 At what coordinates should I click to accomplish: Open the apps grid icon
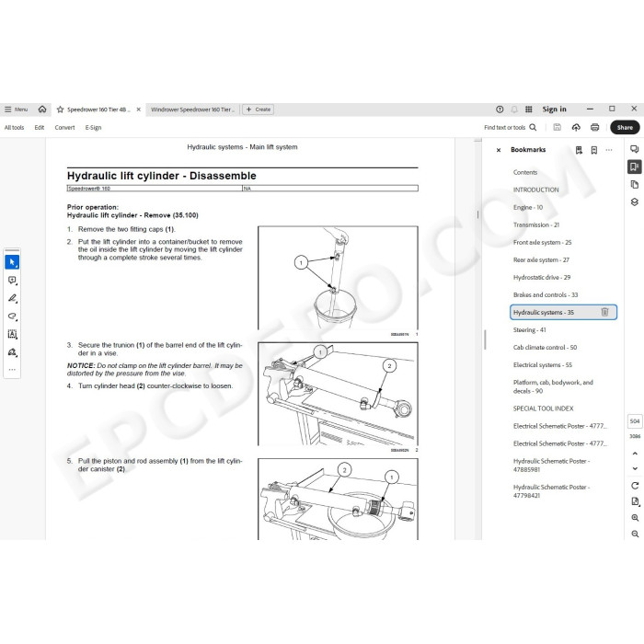(x=529, y=109)
